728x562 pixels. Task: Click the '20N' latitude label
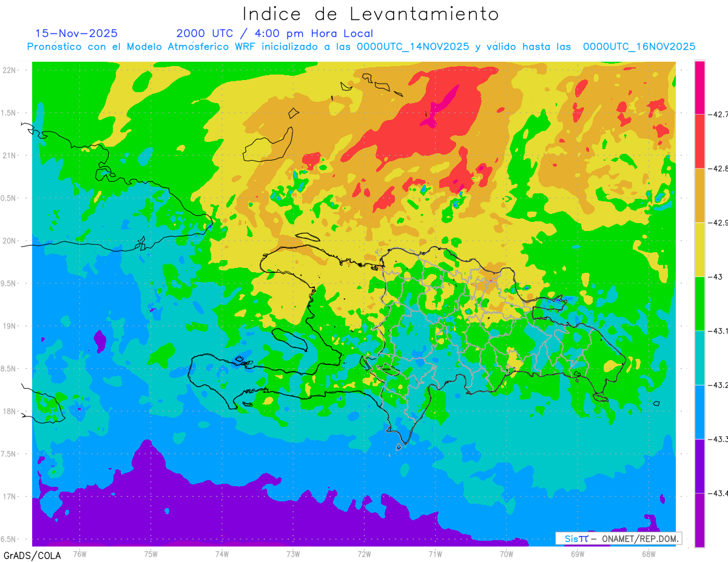coord(9,241)
